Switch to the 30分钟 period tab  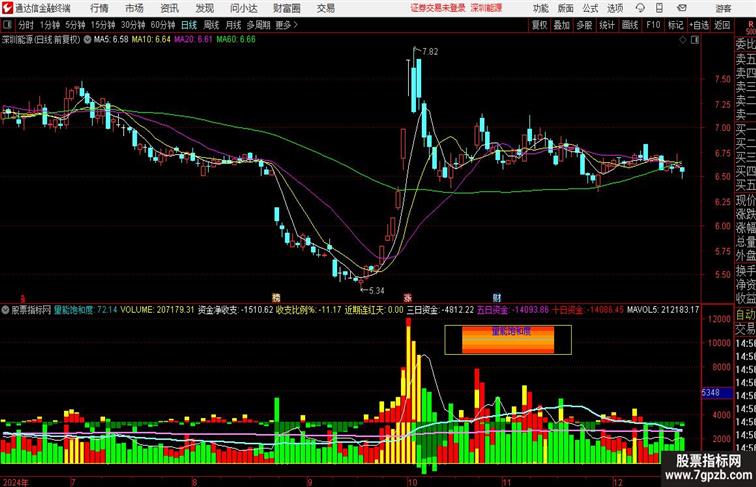tap(133, 25)
